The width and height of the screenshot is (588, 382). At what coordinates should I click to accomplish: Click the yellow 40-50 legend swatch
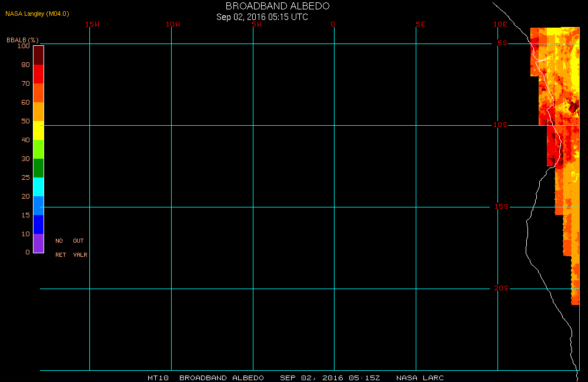point(39,130)
